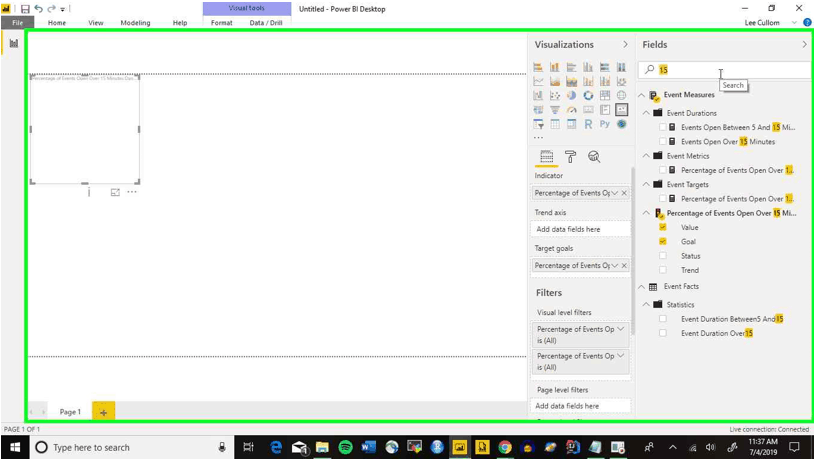
Task: Open the Data / Drill tab
Action: pyautogui.click(x=266, y=23)
